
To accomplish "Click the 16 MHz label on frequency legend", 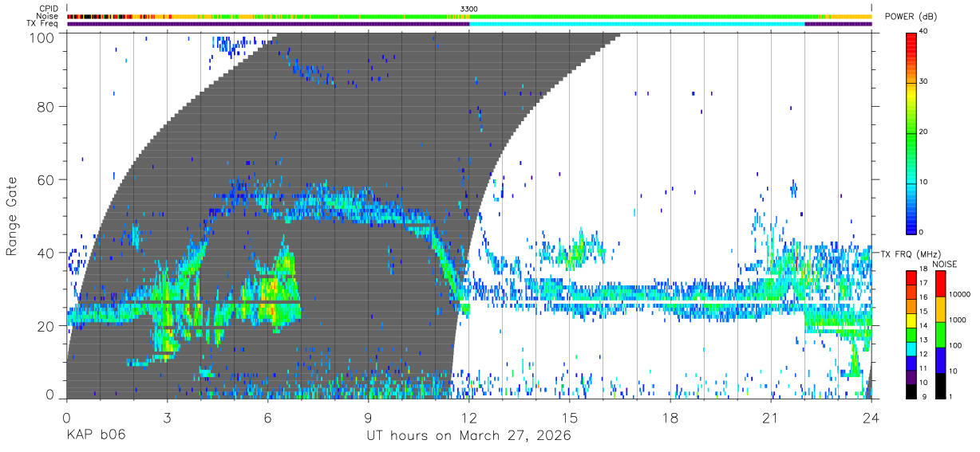I will pyautogui.click(x=924, y=297).
